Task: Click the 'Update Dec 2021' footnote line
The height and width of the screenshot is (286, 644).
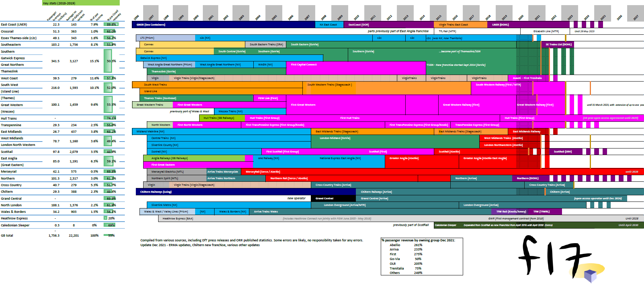Action: 200,245
